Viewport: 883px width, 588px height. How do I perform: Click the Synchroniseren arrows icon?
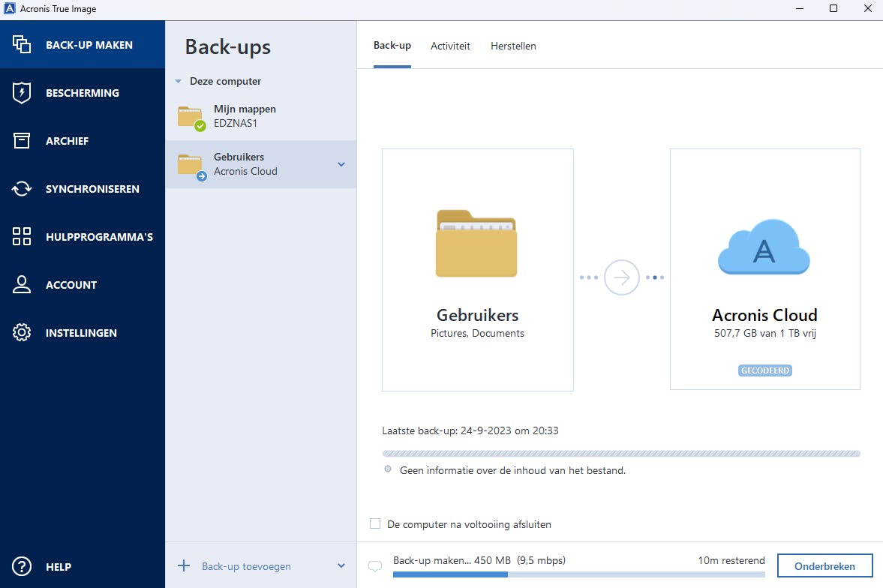(x=22, y=189)
